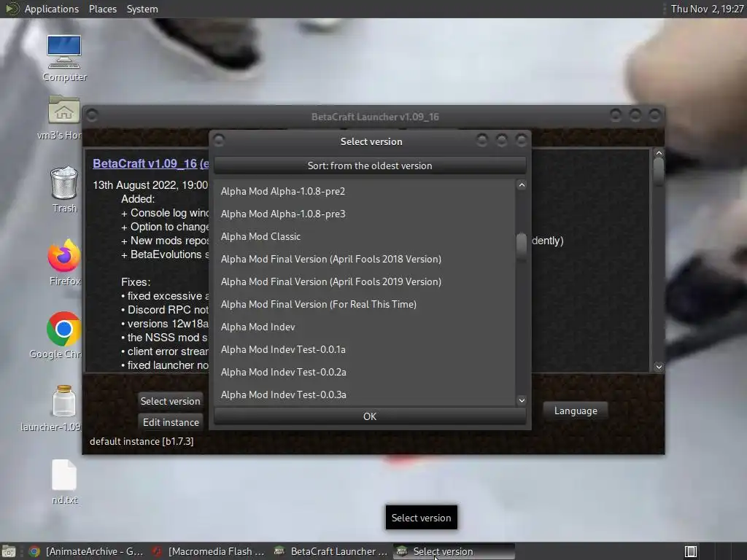Select Alpha Mod Alpha-1.0.8-pre3
747x560 pixels.
(x=365, y=214)
